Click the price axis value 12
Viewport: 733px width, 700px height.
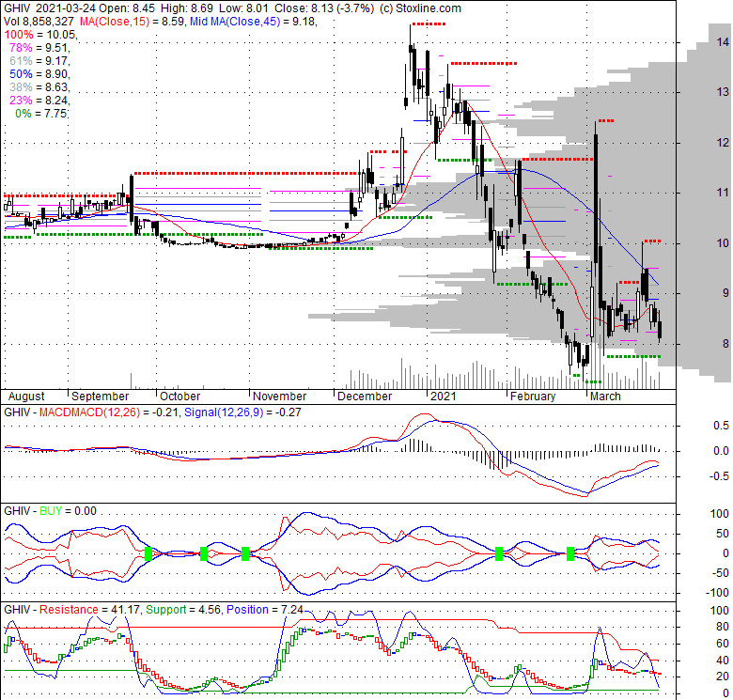pos(723,143)
